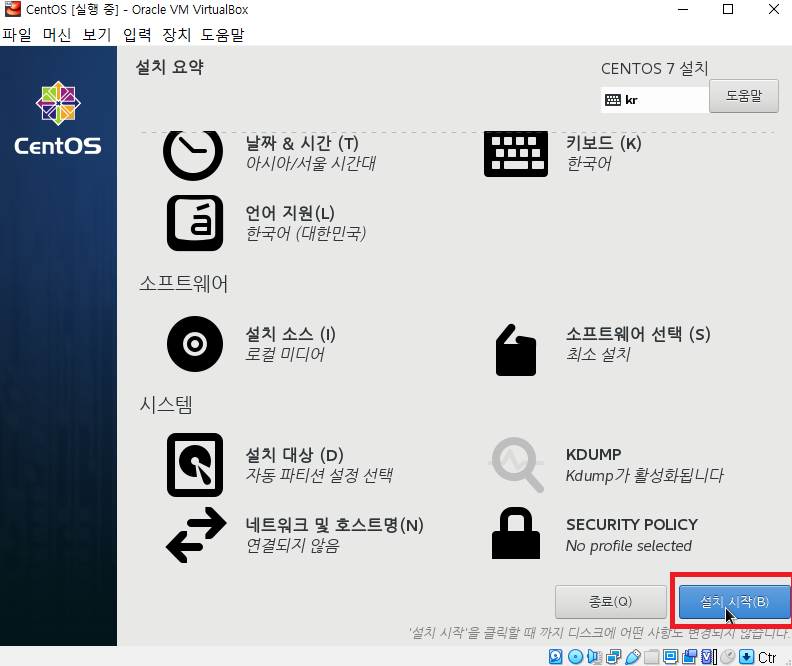Click the VirtualBox hard disk status icon
Image resolution: width=792 pixels, height=666 pixels.
point(556,656)
